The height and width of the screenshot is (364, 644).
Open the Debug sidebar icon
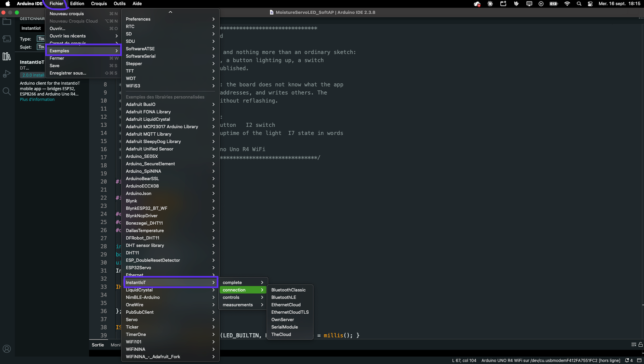click(x=7, y=74)
